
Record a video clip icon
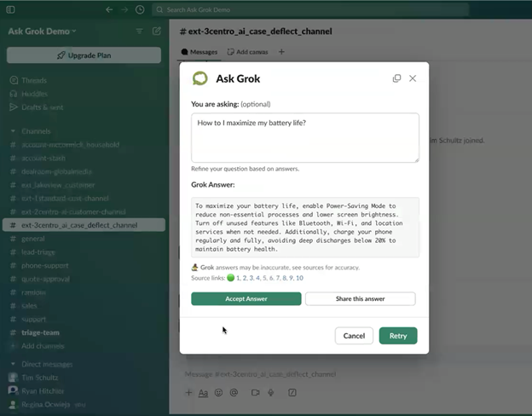click(x=255, y=393)
